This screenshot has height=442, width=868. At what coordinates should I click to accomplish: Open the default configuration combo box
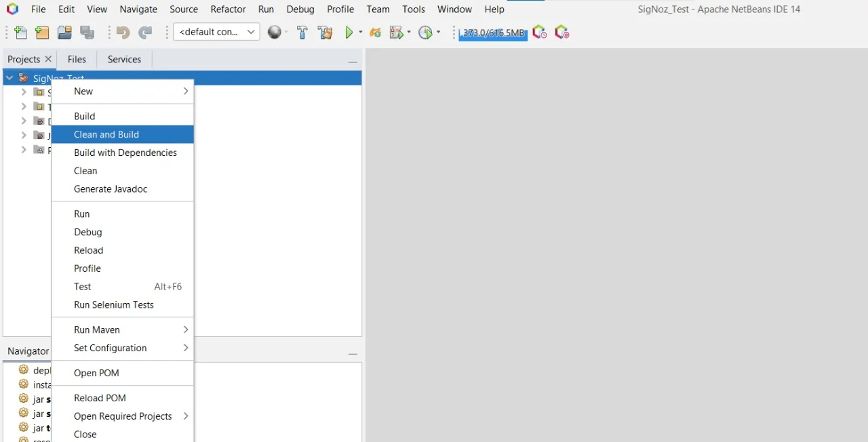216,32
